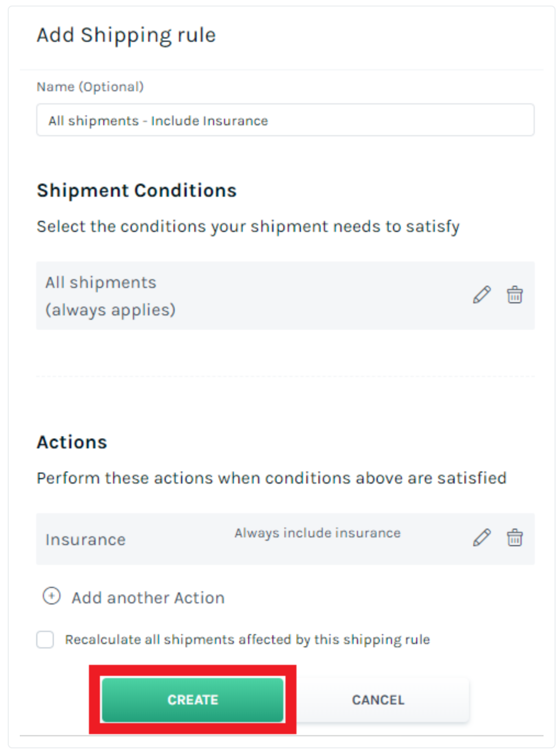560x755 pixels.
Task: Click the 'Perform these actions' description text
Action: click(x=271, y=478)
